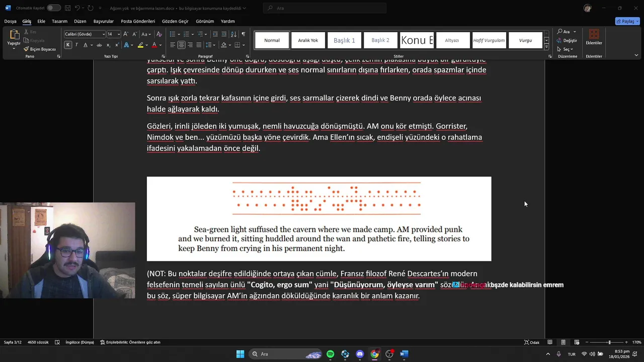
Task: Open the Dosya menu tab
Action: (x=10, y=21)
